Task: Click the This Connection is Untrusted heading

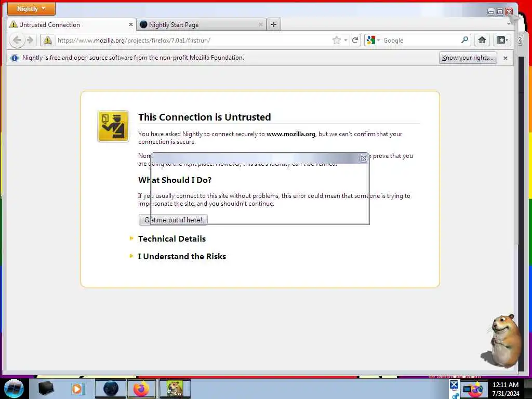Action: click(205, 117)
